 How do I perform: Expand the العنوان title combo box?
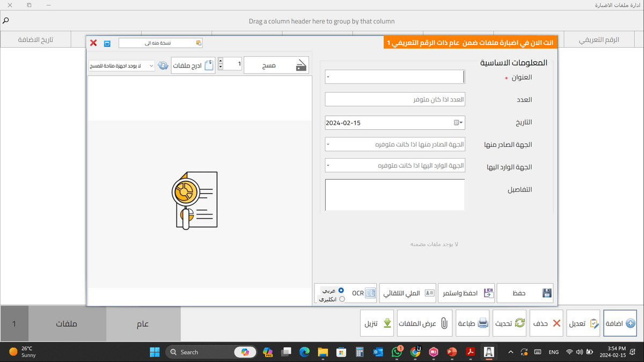[328, 77]
